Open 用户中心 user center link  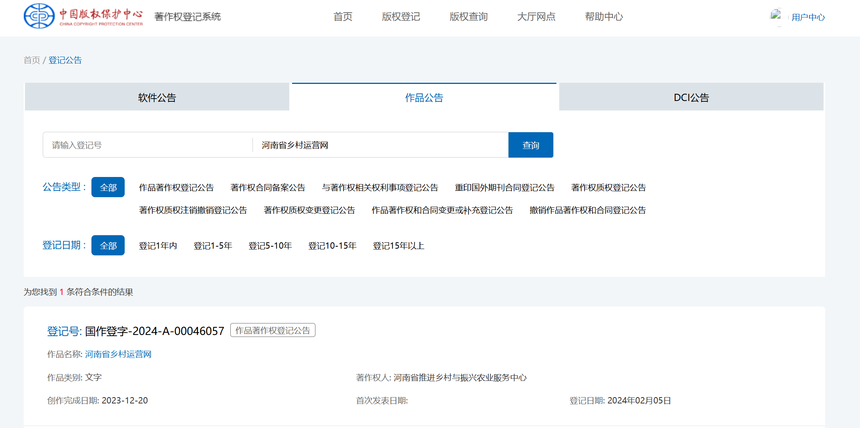point(807,17)
